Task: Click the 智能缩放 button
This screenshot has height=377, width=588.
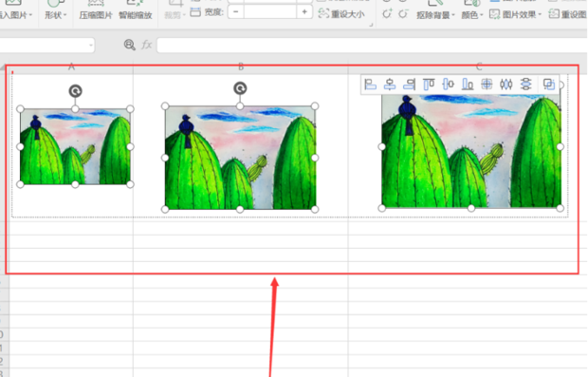Action: click(x=136, y=15)
